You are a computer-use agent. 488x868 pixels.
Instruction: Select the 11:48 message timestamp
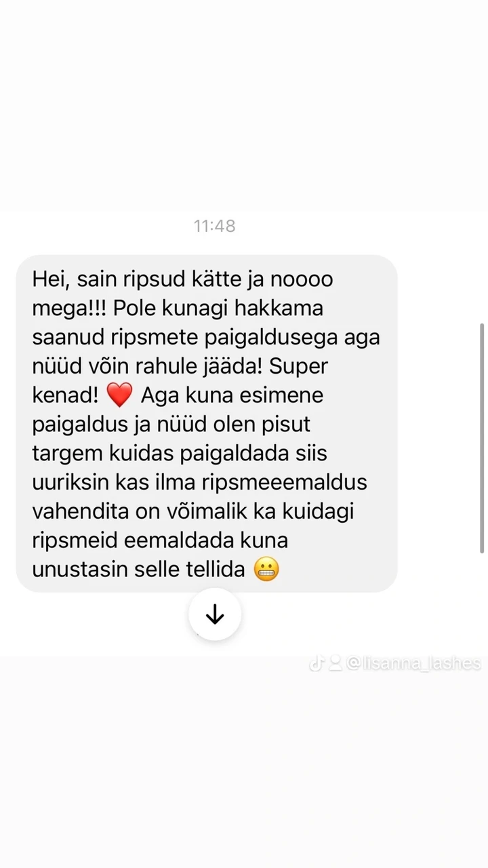[x=215, y=226]
